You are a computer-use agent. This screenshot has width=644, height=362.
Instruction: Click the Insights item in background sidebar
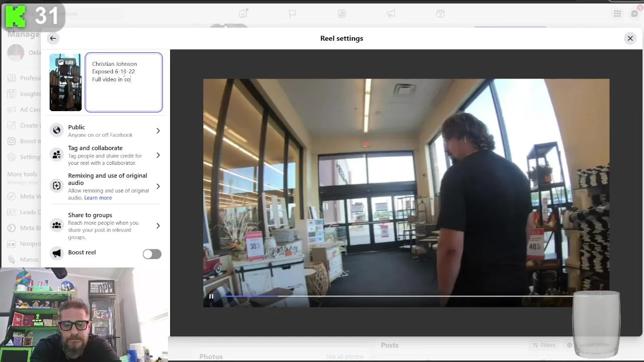(24, 94)
